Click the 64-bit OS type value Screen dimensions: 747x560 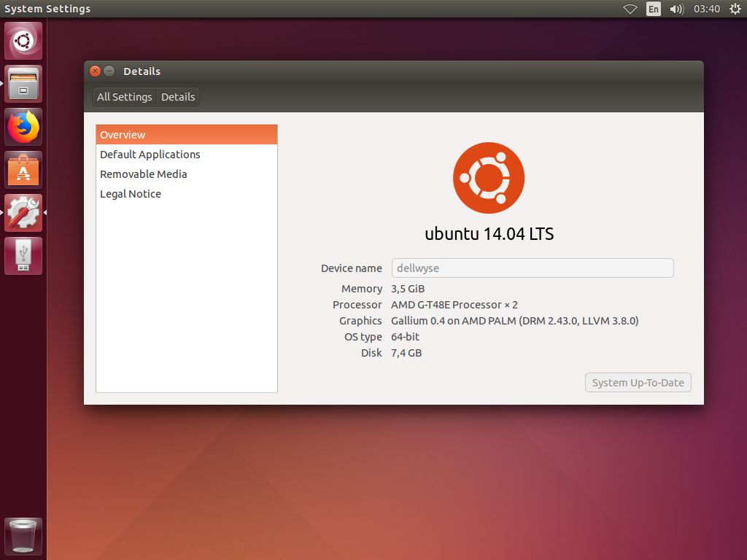tap(405, 337)
